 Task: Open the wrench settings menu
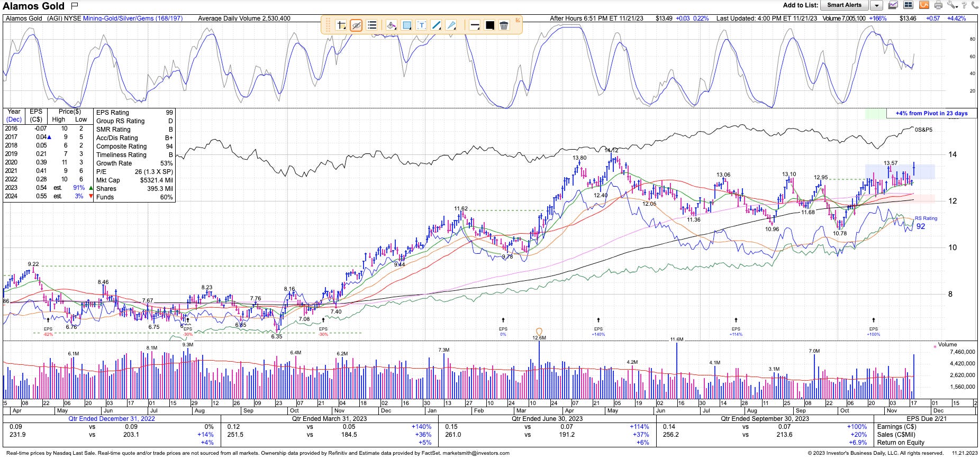tap(952, 5)
